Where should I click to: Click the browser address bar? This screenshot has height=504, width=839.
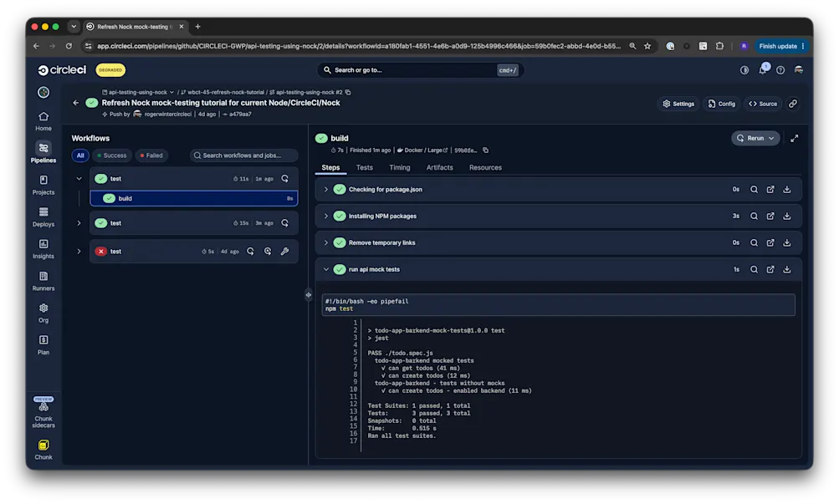click(x=359, y=47)
